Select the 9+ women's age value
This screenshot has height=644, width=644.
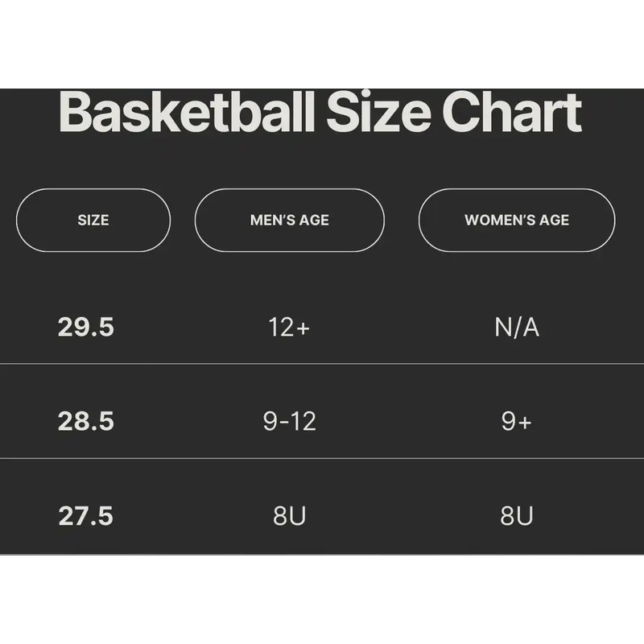517,422
